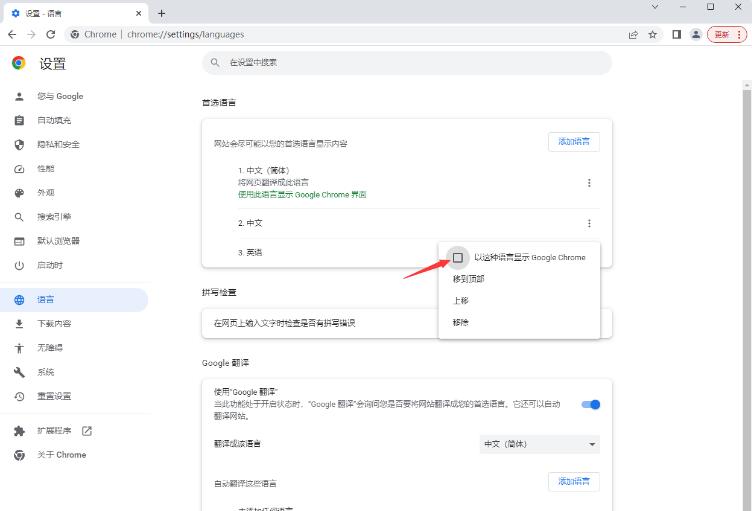Image resolution: width=752 pixels, height=511 pixels.
Task: Choose 上移 in the context menu
Action: click(x=519, y=301)
